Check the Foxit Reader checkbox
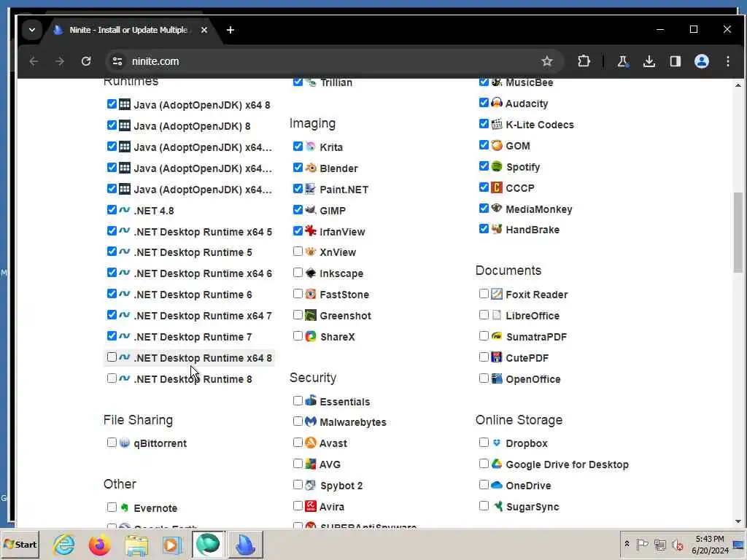The image size is (747, 560). [484, 294]
